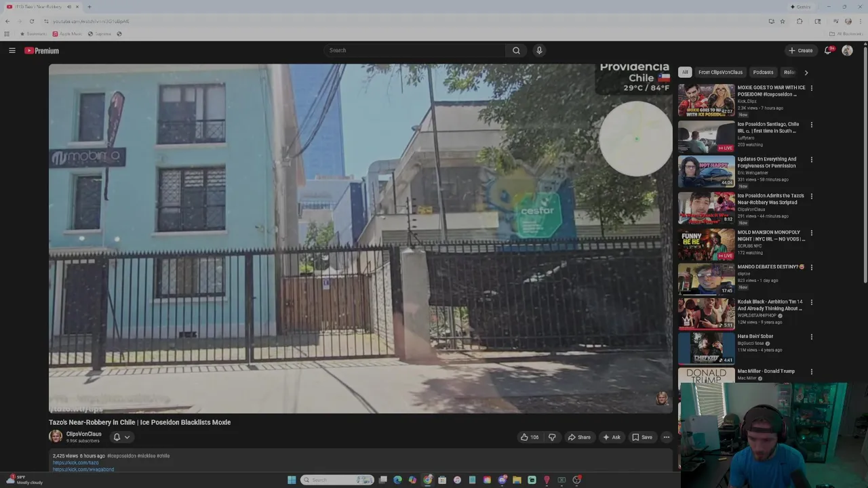Open File Explorer from taskbar

517,480
